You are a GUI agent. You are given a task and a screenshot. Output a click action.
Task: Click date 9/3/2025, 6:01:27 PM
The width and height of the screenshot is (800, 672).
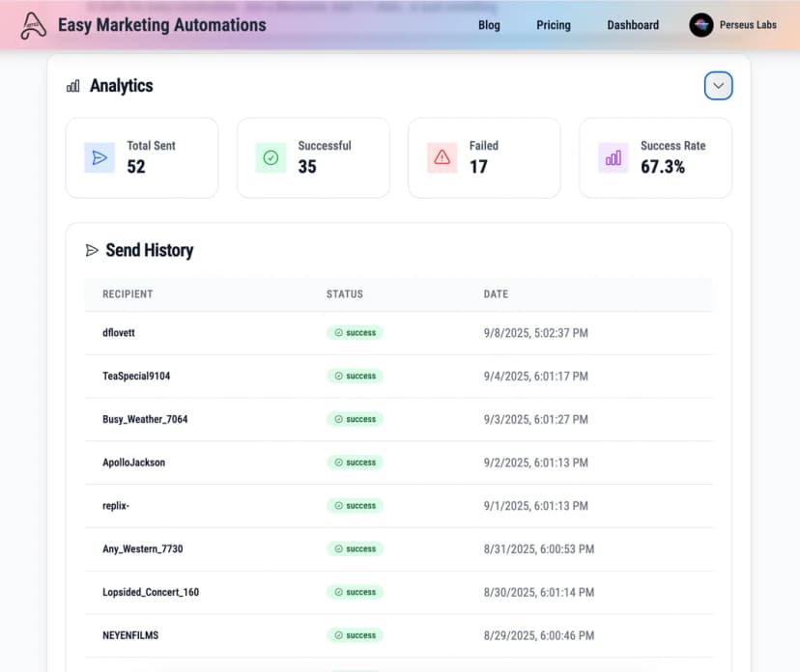tap(535, 419)
